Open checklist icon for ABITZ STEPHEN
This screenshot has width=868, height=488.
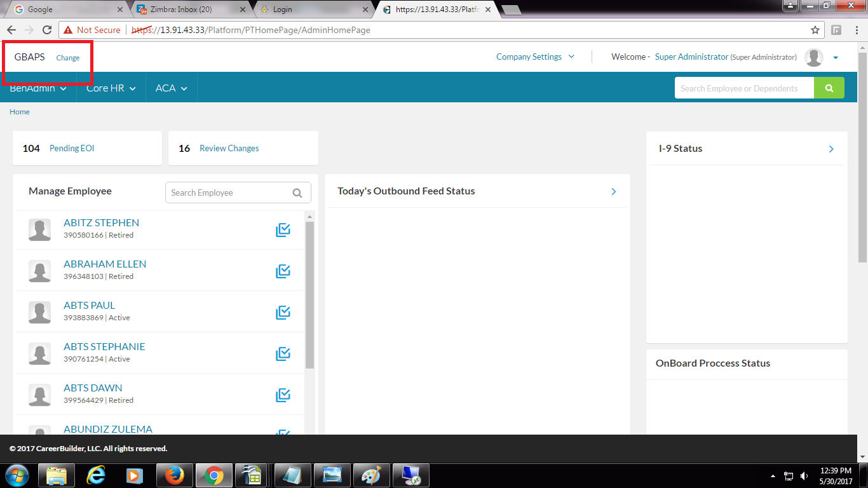(283, 230)
